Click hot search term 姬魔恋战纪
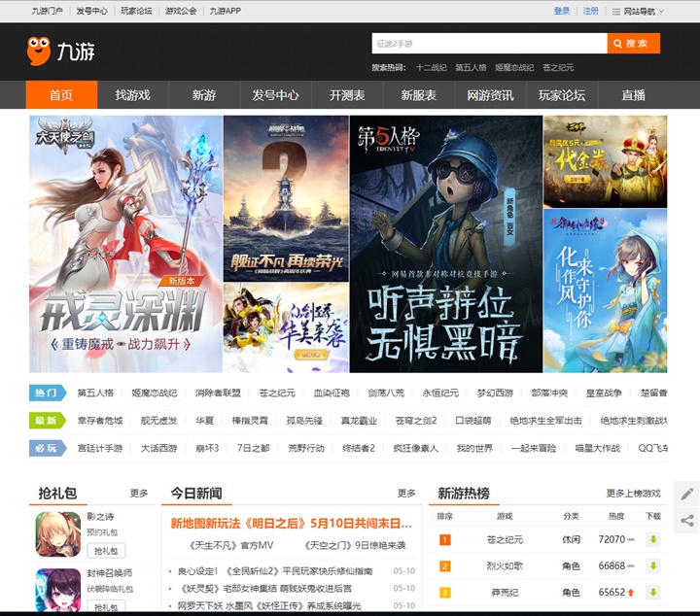The height and width of the screenshot is (616, 700). pyautogui.click(x=514, y=67)
